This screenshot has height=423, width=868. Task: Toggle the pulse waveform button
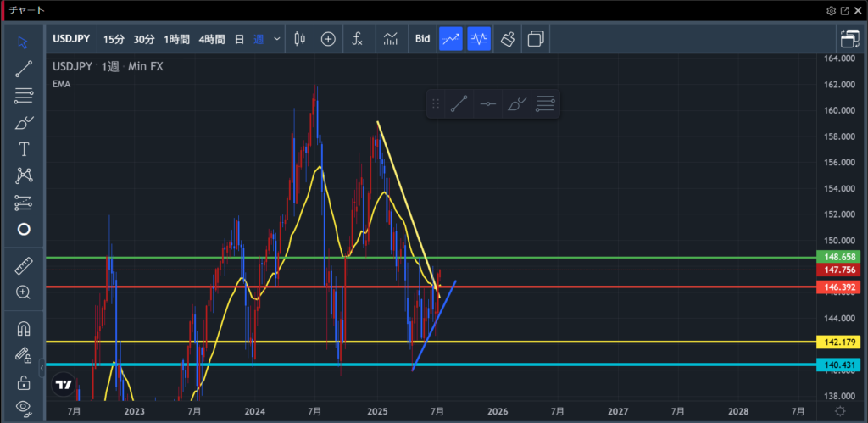click(479, 39)
